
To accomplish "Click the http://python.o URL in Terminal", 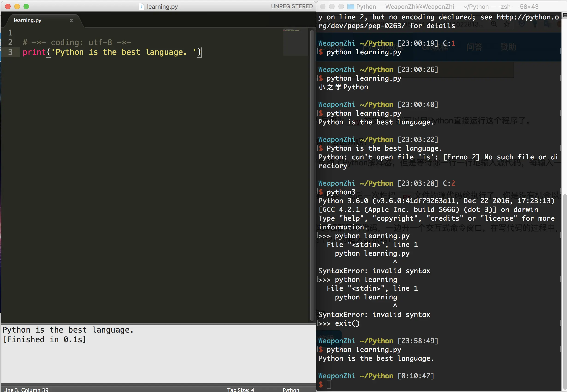I will 527,17.
